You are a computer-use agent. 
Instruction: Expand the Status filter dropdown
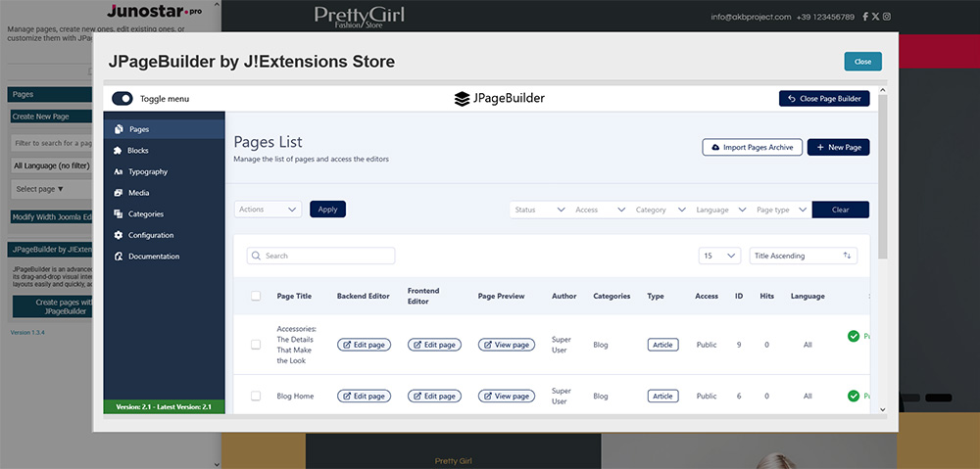point(539,210)
